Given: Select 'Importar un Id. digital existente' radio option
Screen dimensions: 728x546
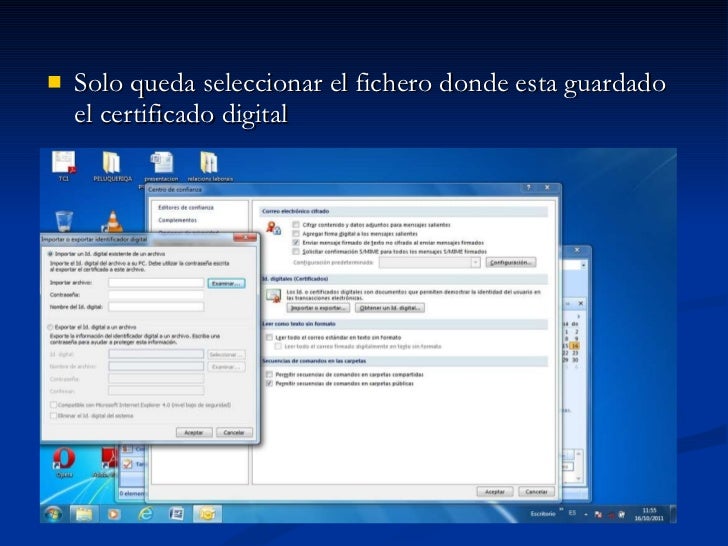Looking at the screenshot, I should 51,254.
